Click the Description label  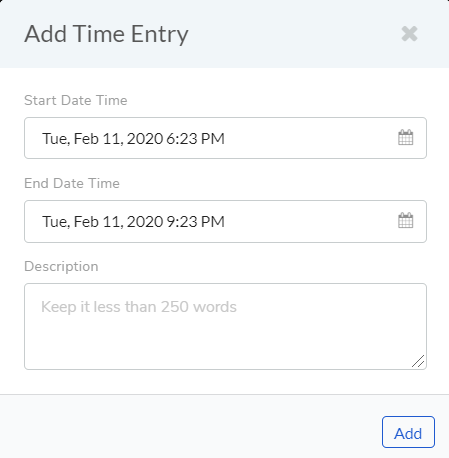pyautogui.click(x=61, y=267)
